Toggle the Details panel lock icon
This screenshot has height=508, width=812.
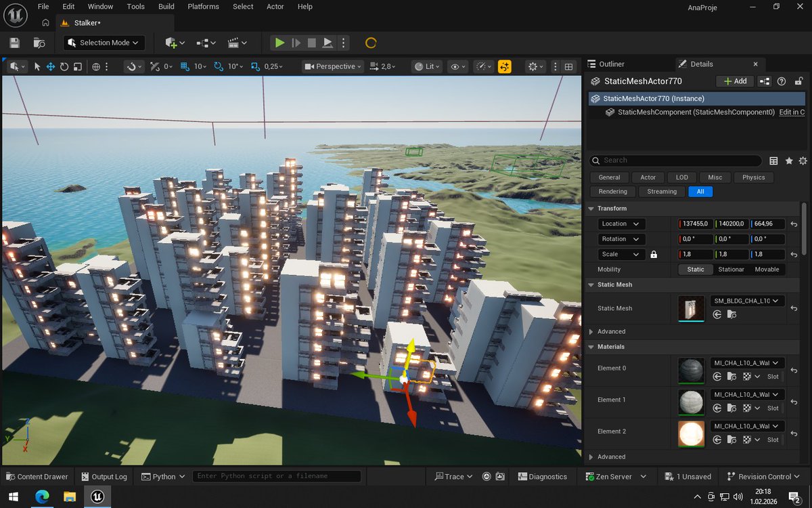click(798, 81)
